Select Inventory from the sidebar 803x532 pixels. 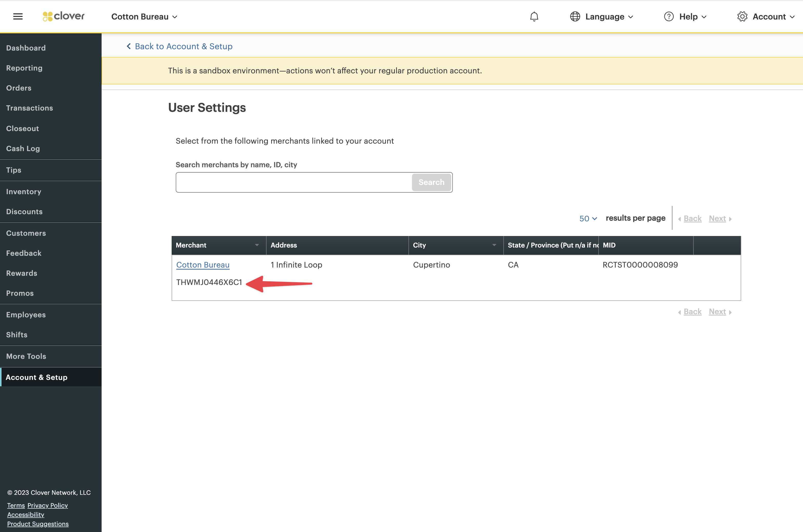(23, 191)
